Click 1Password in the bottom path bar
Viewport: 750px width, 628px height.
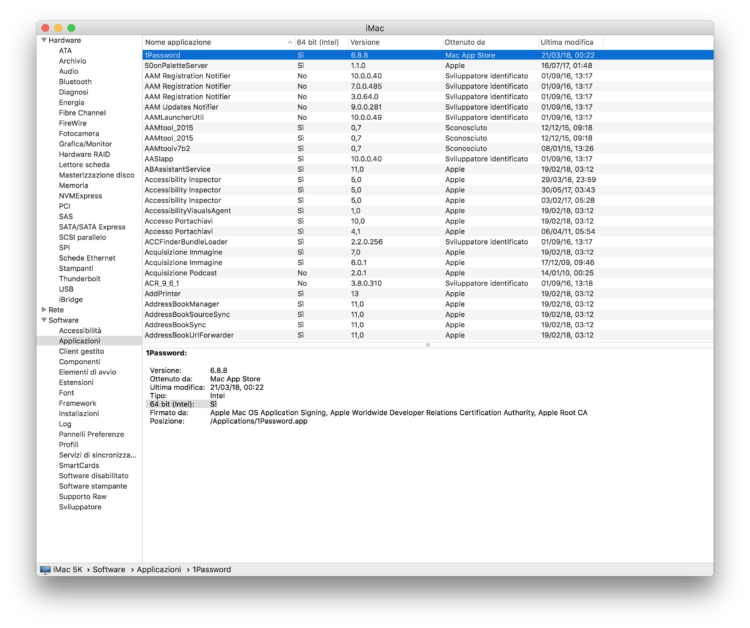coord(211,570)
